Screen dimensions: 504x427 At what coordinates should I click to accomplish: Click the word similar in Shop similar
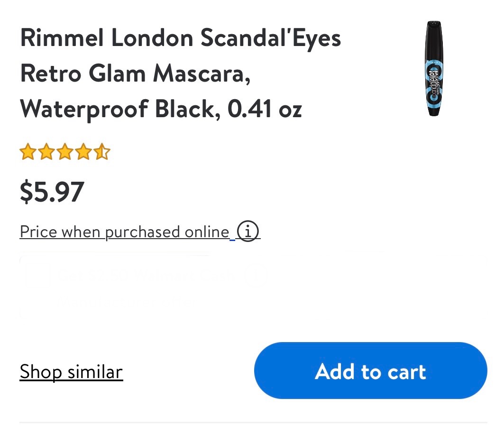pos(95,371)
